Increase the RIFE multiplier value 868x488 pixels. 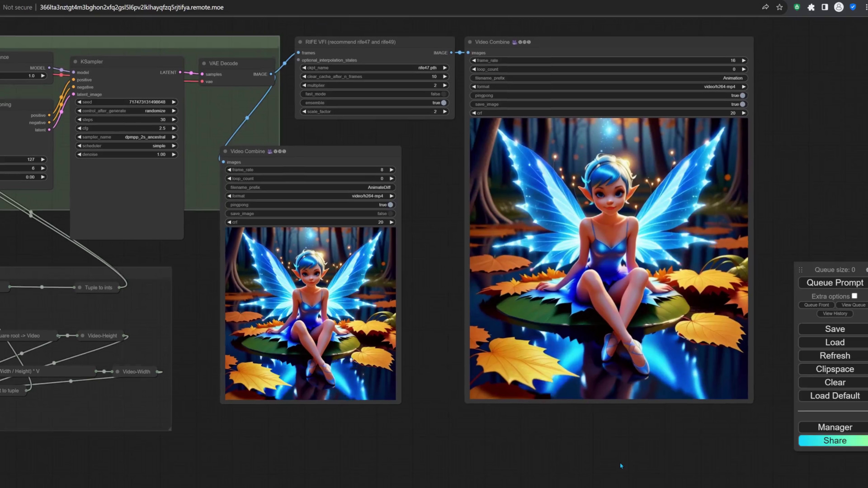point(445,85)
